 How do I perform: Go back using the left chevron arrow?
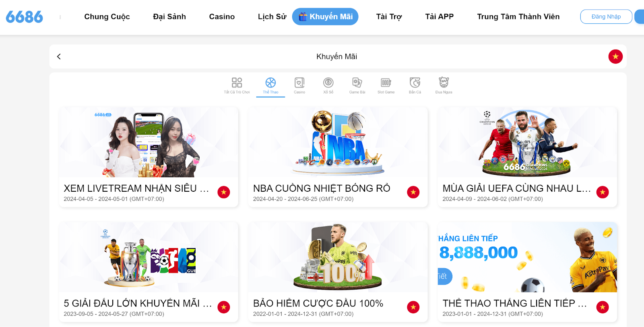59,56
